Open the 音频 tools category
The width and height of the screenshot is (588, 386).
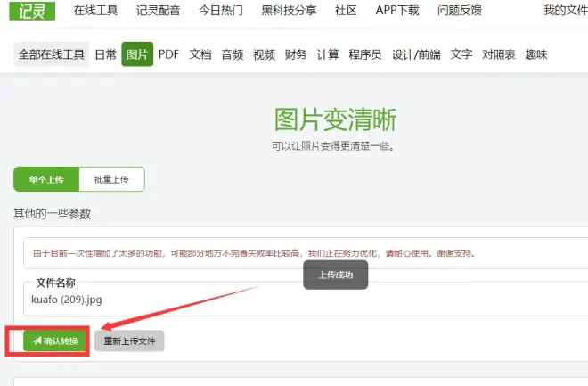[x=233, y=54]
